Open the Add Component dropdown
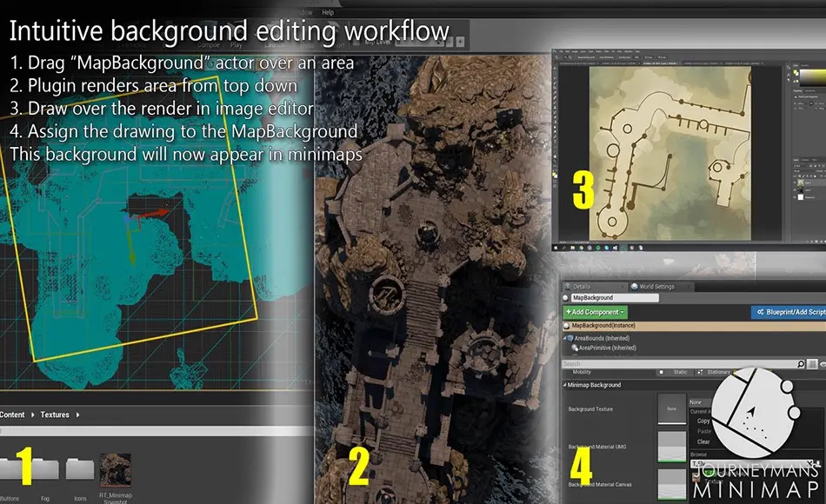This screenshot has width=826, height=504. click(596, 312)
